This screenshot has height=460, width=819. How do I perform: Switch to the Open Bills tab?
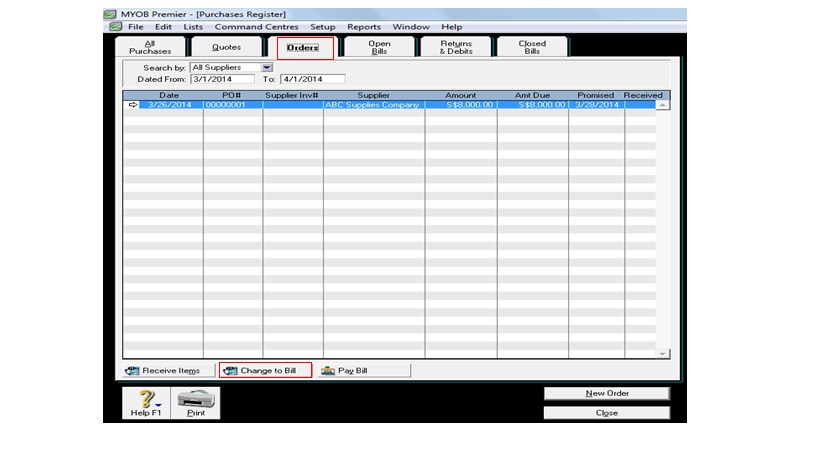pos(379,47)
